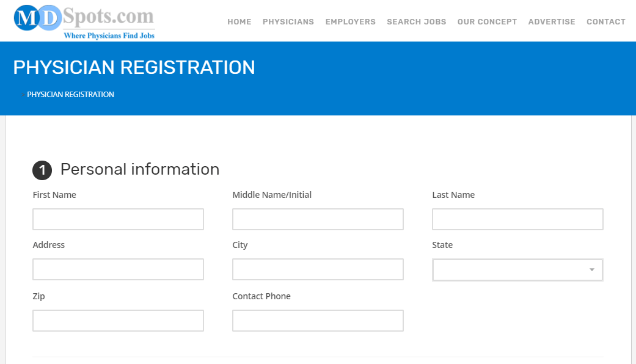The height and width of the screenshot is (364, 636).
Task: Open the Our Concept page
Action: pos(487,22)
